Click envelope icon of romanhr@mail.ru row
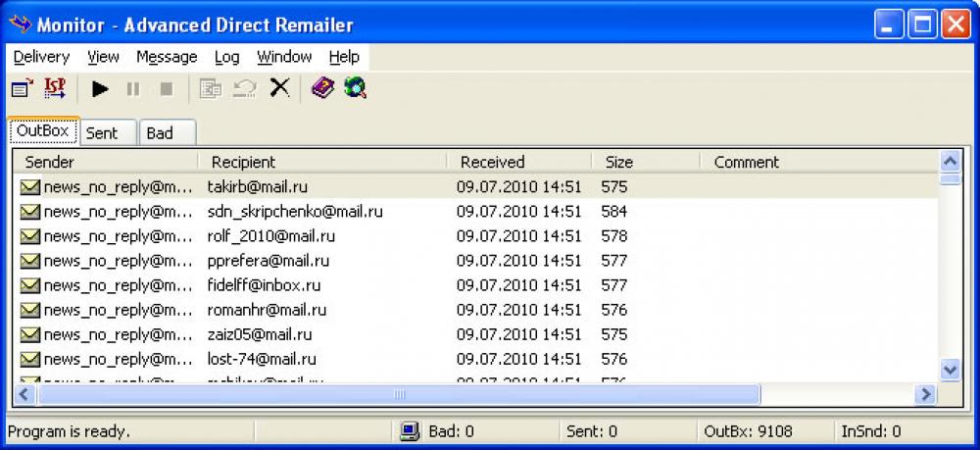Image resolution: width=980 pixels, height=450 pixels. (30, 310)
